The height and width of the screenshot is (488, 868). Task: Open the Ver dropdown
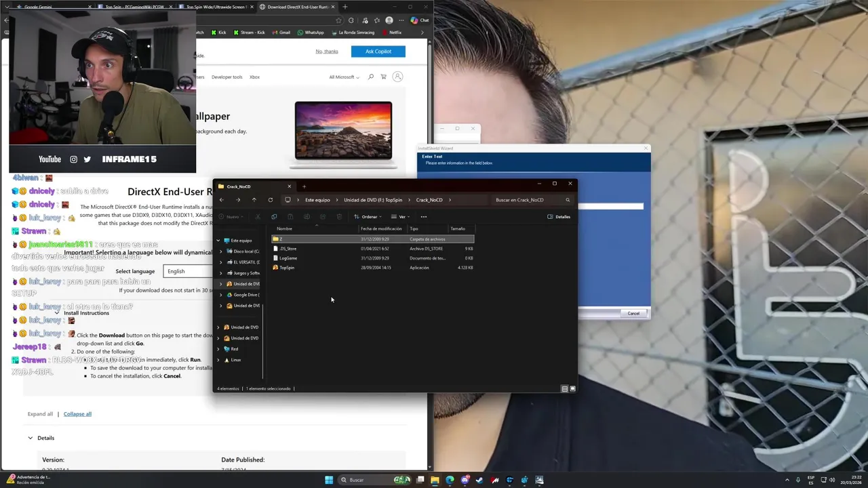point(400,217)
